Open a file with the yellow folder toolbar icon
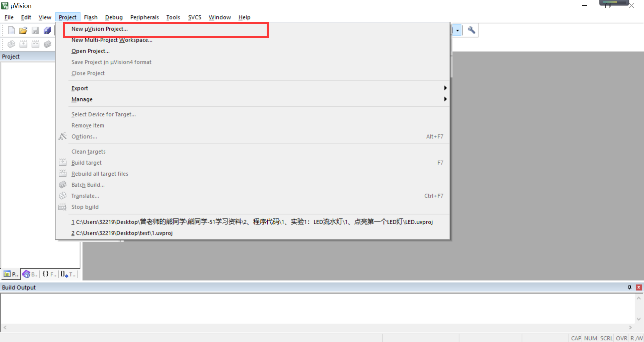The width and height of the screenshot is (644, 342). point(23,30)
